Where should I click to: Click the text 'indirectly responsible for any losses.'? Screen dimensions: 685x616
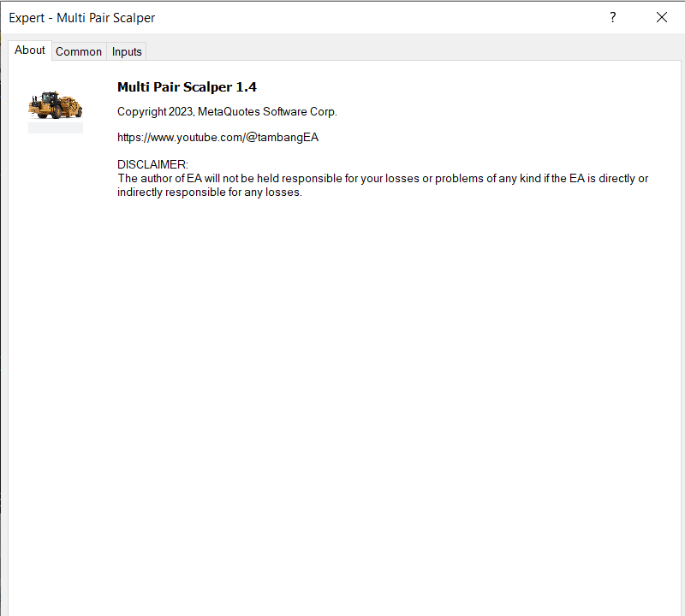pyautogui.click(x=210, y=192)
